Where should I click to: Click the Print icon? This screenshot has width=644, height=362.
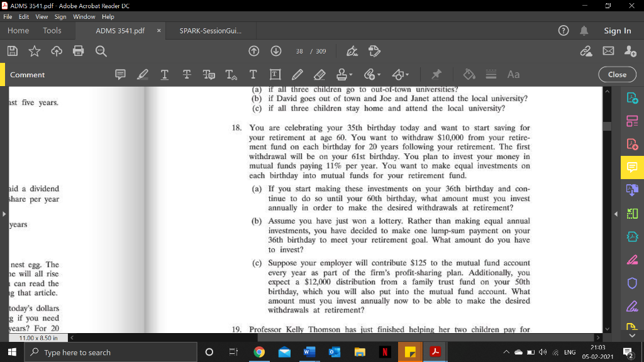(79, 51)
